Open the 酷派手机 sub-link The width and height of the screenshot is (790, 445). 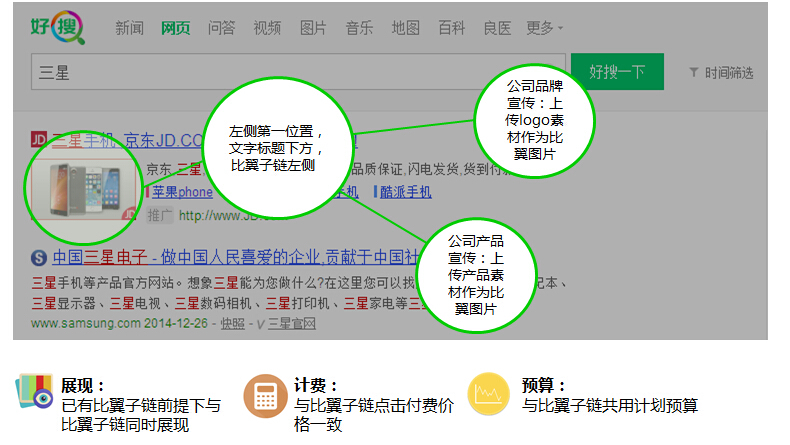(406, 192)
